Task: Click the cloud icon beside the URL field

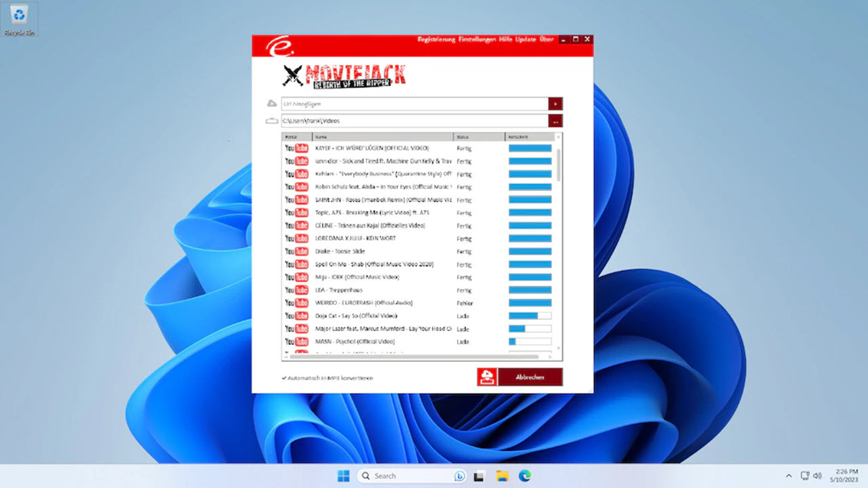Action: (272, 104)
